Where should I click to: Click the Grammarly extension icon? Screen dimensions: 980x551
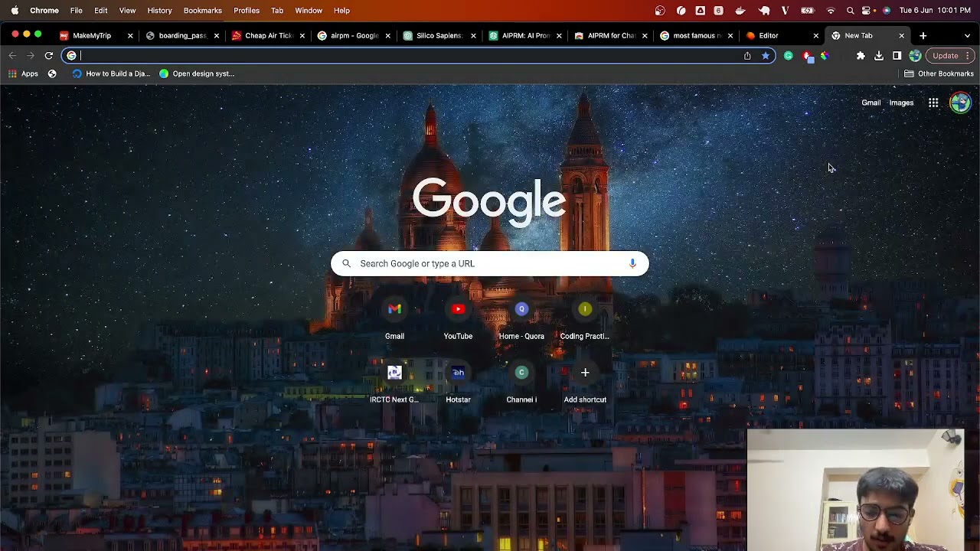point(788,56)
